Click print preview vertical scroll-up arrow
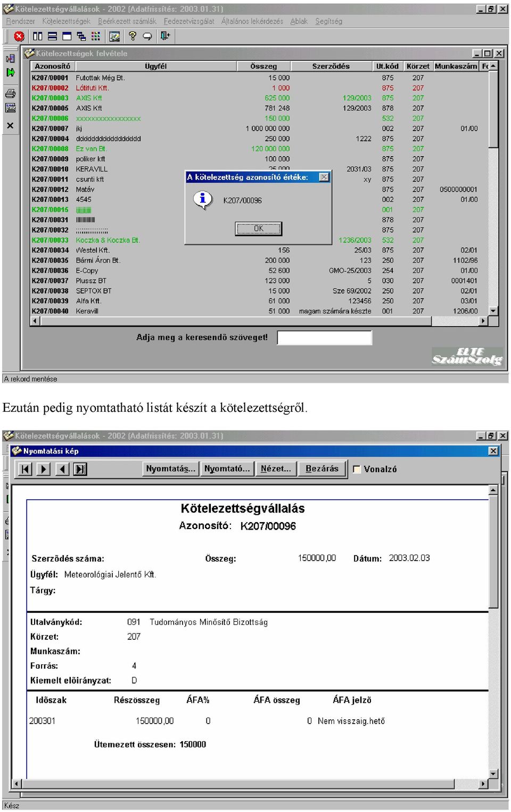 pos(493,490)
